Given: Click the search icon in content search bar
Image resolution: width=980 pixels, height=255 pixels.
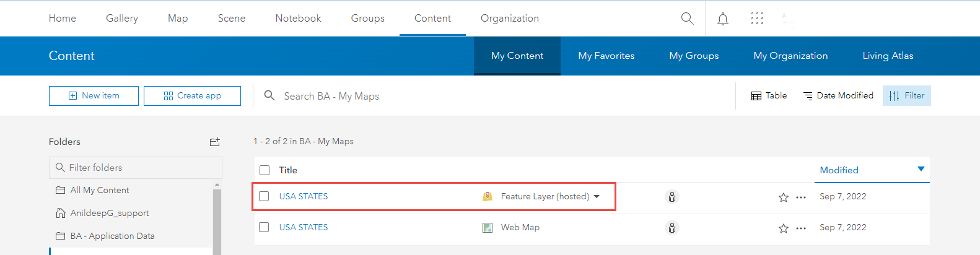Looking at the screenshot, I should [x=269, y=95].
